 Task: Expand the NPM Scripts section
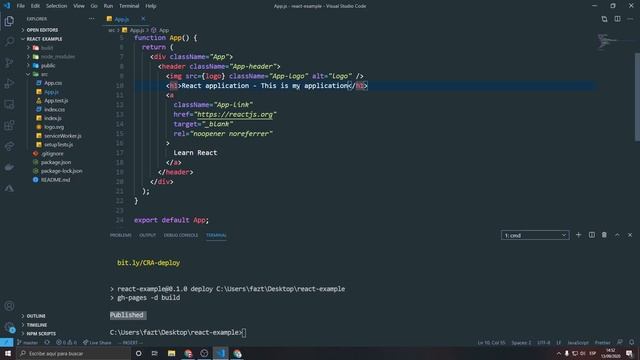point(41,334)
